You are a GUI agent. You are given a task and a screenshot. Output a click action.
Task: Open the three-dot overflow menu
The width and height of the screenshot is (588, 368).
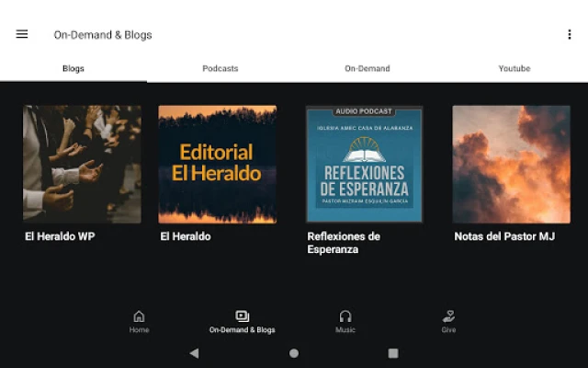569,35
